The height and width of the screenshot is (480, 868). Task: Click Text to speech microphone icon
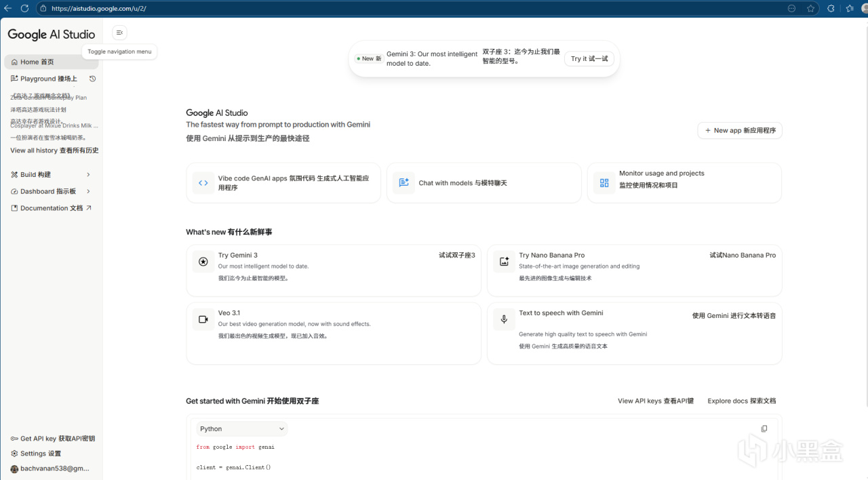pos(504,319)
